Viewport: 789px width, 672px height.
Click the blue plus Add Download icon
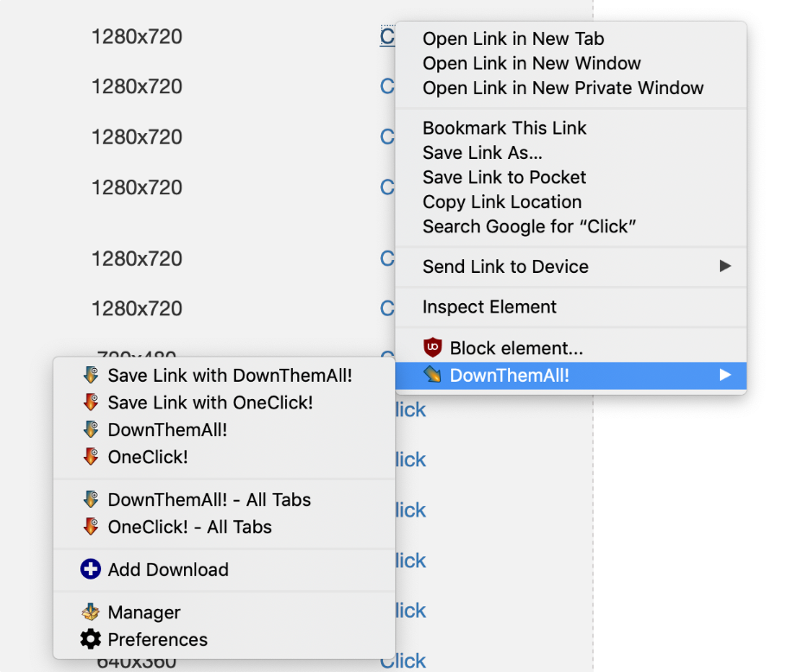point(91,569)
